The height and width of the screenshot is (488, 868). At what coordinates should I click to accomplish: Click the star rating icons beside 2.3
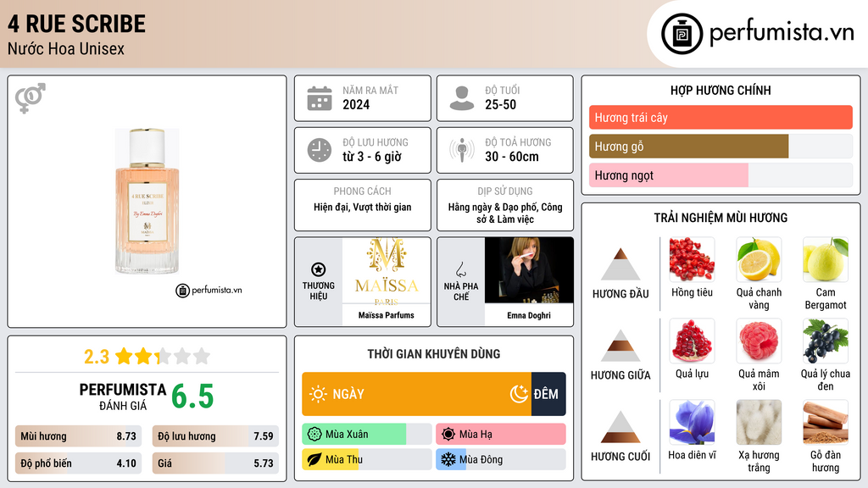(163, 357)
